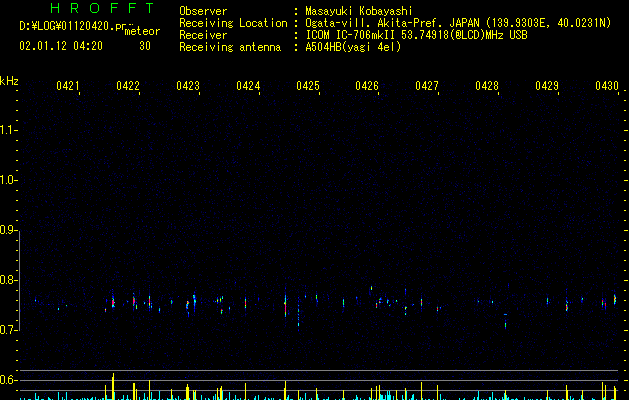Click the 0421 time marker
The height and width of the screenshot is (400, 629).
(68, 86)
